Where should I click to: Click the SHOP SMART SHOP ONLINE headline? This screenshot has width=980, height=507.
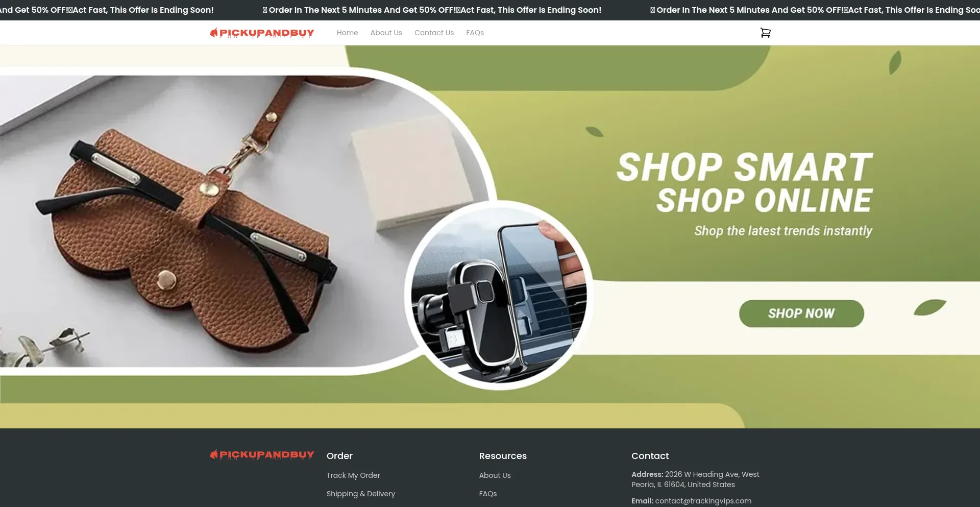pos(745,183)
